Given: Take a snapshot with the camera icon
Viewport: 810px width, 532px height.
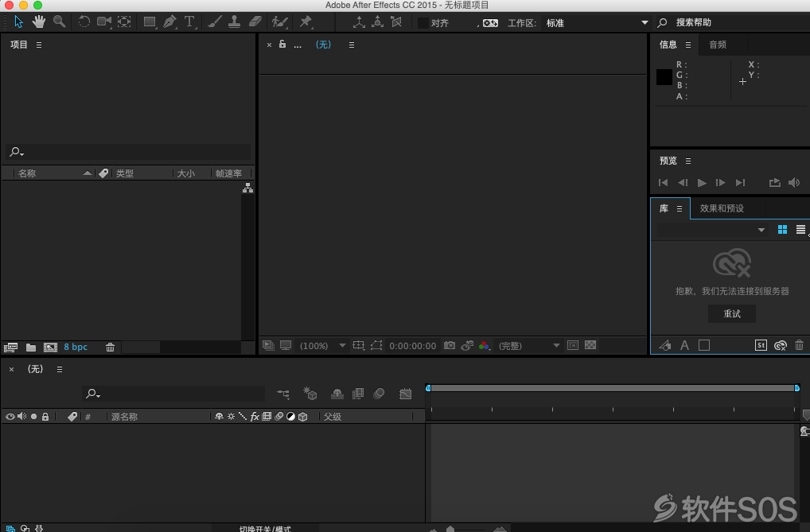Looking at the screenshot, I should click(450, 346).
